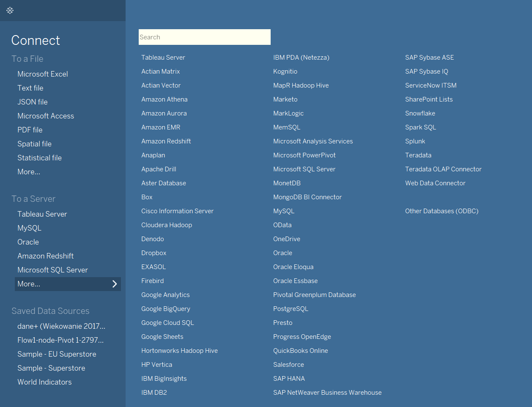The height and width of the screenshot is (407, 532).
Task: Open Other Databases (ODBC) connection
Action: [442, 211]
